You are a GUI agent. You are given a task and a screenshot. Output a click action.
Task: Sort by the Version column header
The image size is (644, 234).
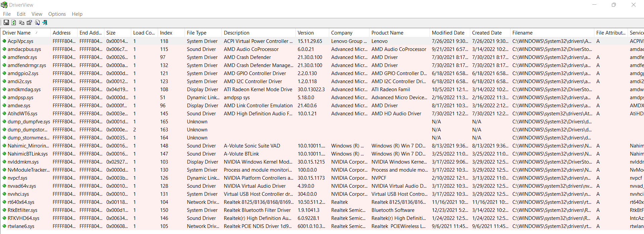312,33
